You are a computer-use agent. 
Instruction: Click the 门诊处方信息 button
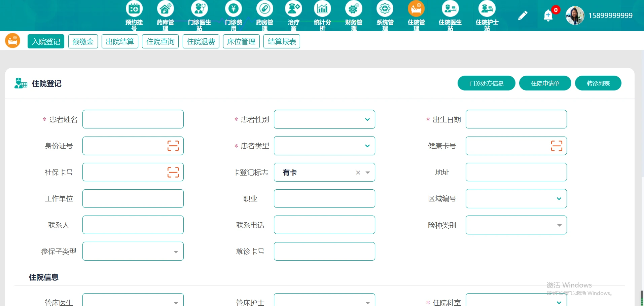(486, 83)
